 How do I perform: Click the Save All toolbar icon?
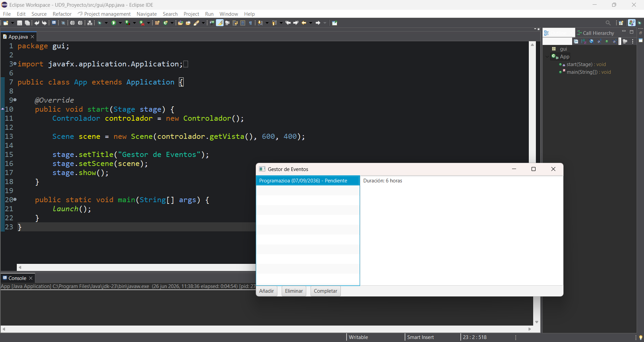[x=27, y=23]
